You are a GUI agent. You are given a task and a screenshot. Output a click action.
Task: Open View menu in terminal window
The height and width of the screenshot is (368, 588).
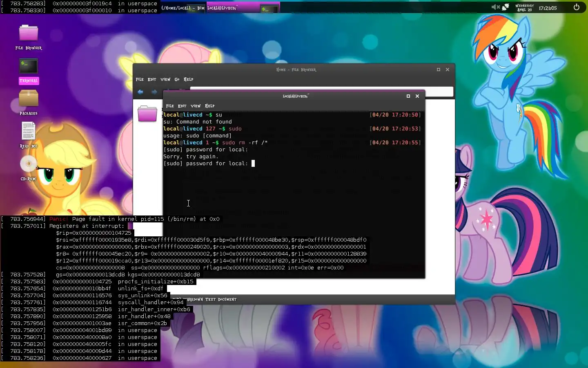[196, 106]
